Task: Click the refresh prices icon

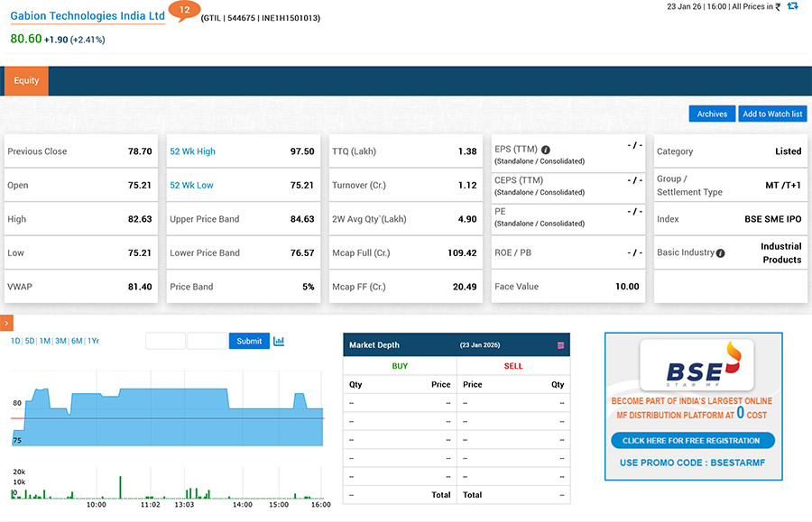Action: (792, 6)
